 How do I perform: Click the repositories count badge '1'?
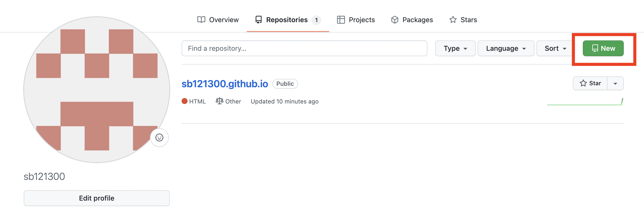(x=316, y=20)
